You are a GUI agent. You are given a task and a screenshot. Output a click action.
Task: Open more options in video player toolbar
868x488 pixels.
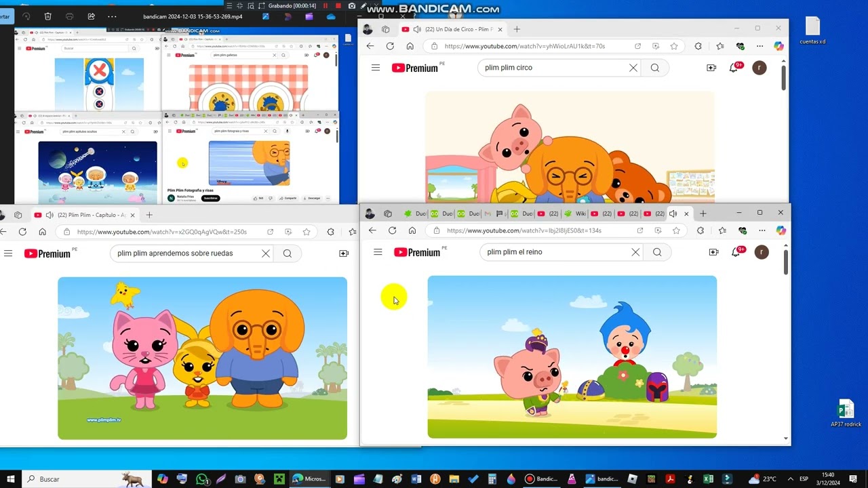(x=112, y=16)
